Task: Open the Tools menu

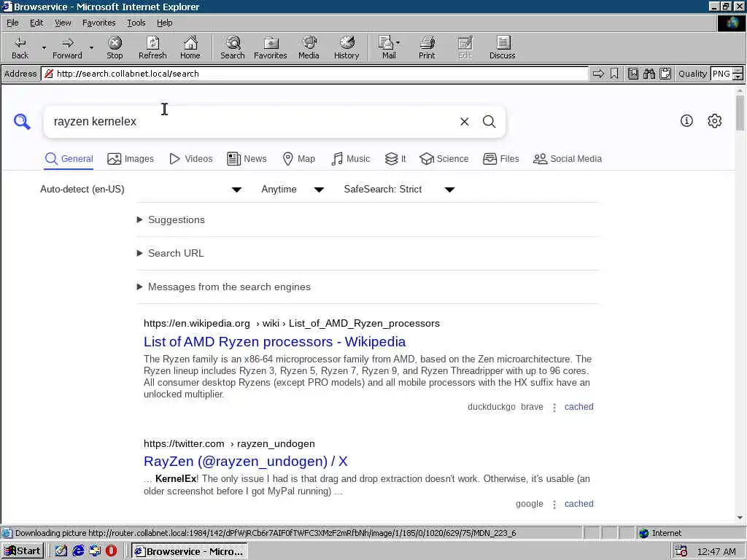Action: pyautogui.click(x=136, y=23)
